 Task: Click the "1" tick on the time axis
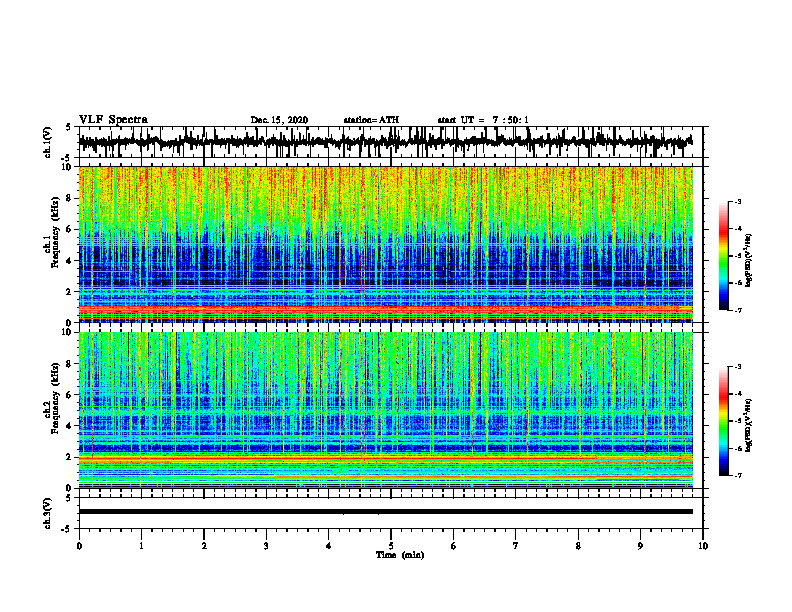[141, 546]
